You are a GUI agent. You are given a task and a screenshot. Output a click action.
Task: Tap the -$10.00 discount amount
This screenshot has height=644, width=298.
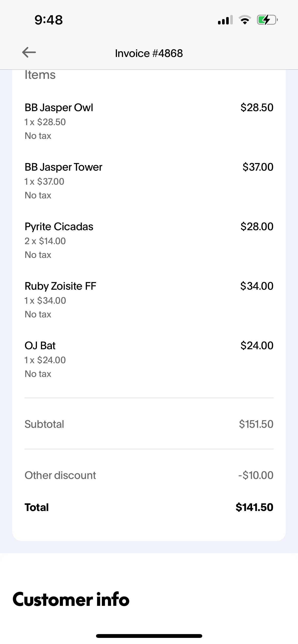[x=256, y=475]
